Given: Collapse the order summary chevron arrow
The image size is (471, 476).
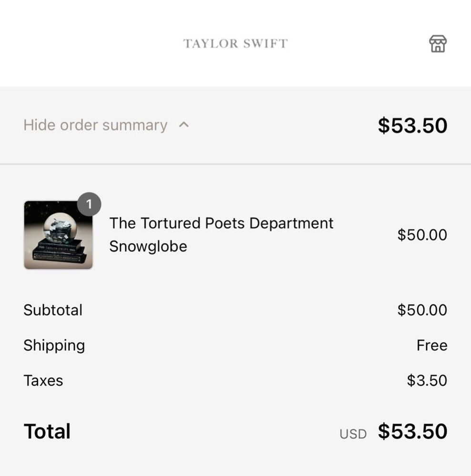Looking at the screenshot, I should [x=184, y=125].
